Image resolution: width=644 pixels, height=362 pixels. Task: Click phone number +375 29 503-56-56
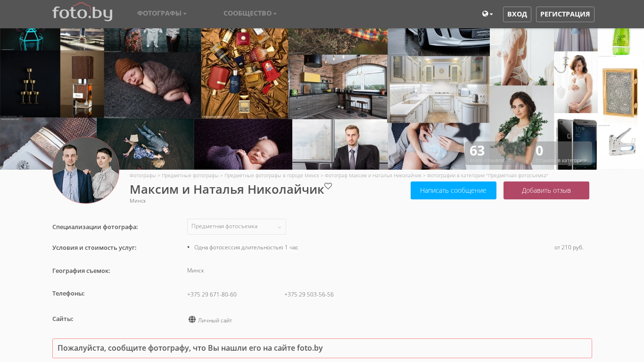(309, 295)
